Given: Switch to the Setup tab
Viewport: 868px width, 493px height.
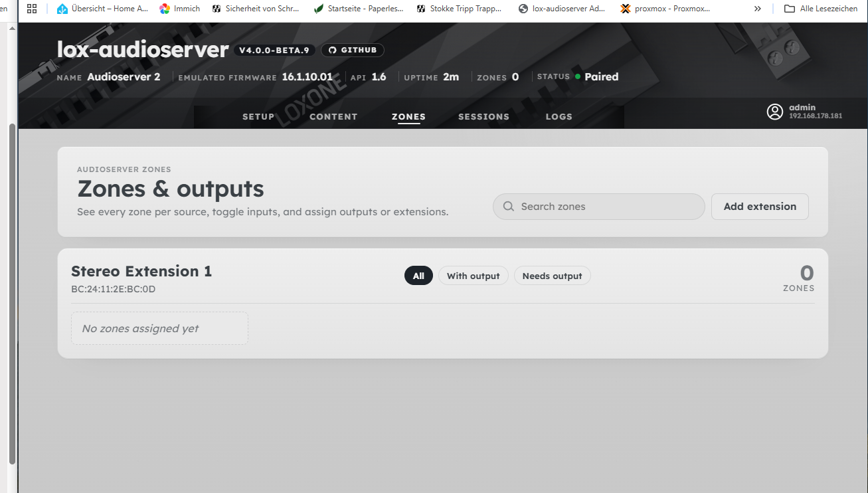Looking at the screenshot, I should 258,116.
